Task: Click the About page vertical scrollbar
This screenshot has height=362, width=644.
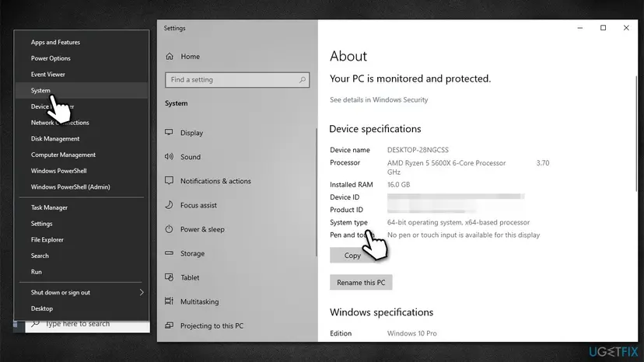Action: 636,133
